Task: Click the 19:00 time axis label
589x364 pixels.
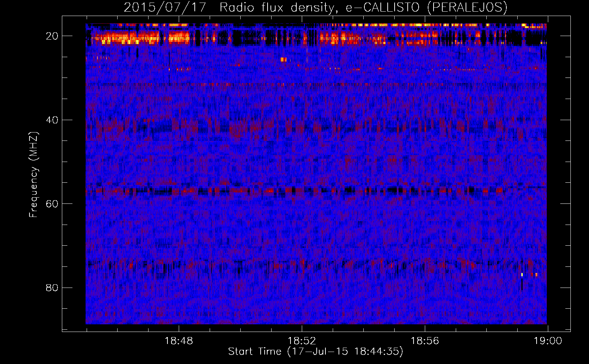Action: click(548, 341)
